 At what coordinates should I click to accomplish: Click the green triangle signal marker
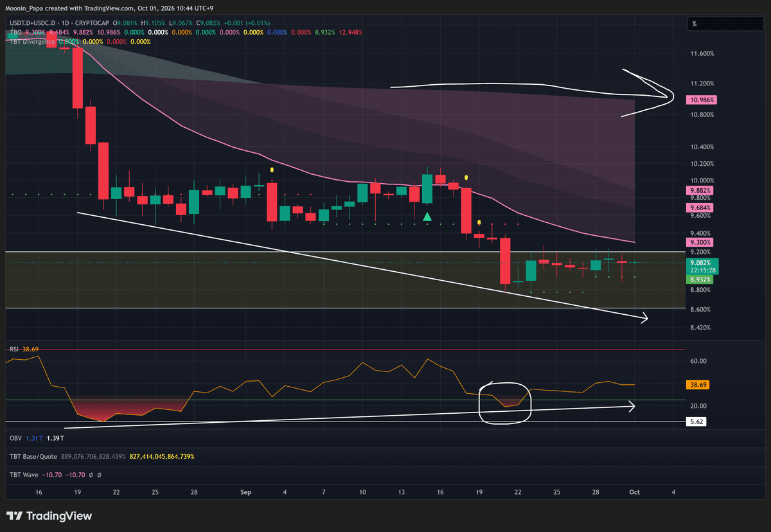tap(427, 217)
